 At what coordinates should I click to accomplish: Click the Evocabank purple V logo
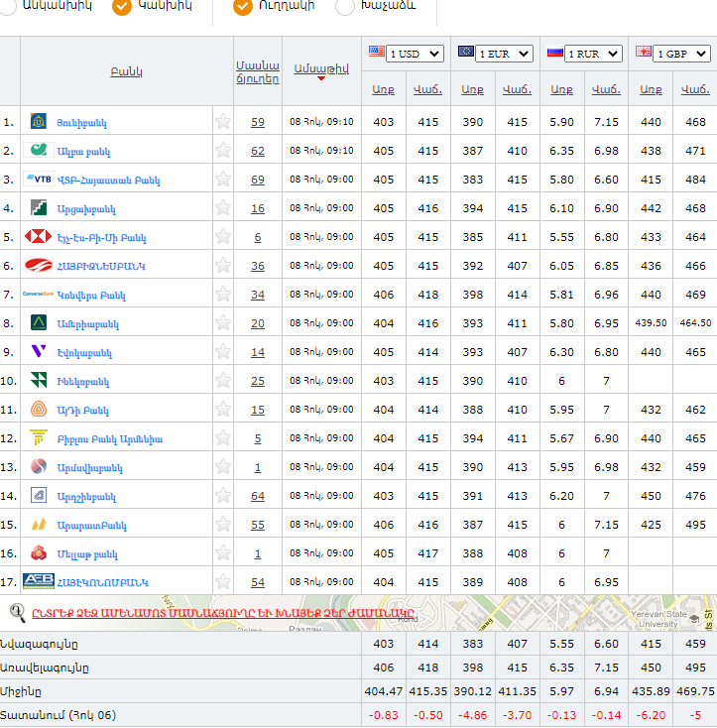[39, 351]
